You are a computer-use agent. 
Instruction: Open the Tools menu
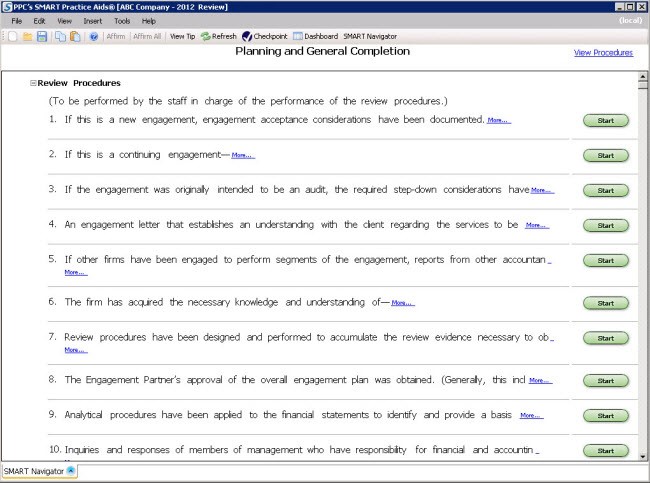click(122, 20)
